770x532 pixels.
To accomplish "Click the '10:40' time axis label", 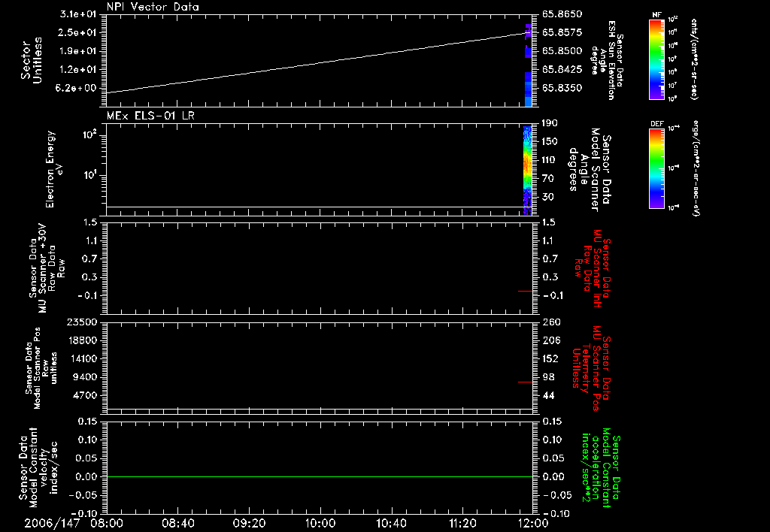I will point(391,523).
